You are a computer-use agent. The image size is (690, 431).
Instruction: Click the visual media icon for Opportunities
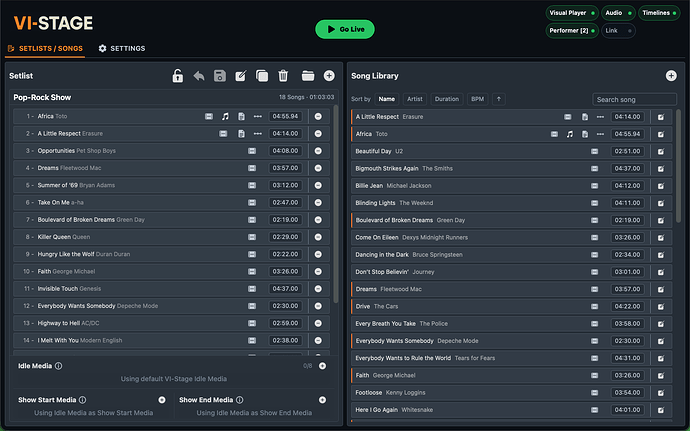[252, 151]
